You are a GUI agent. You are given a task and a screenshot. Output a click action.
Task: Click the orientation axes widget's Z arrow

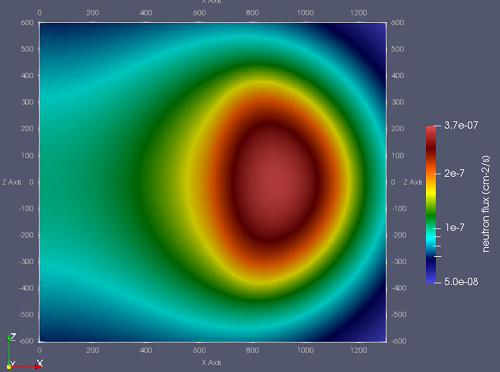click(x=9, y=338)
